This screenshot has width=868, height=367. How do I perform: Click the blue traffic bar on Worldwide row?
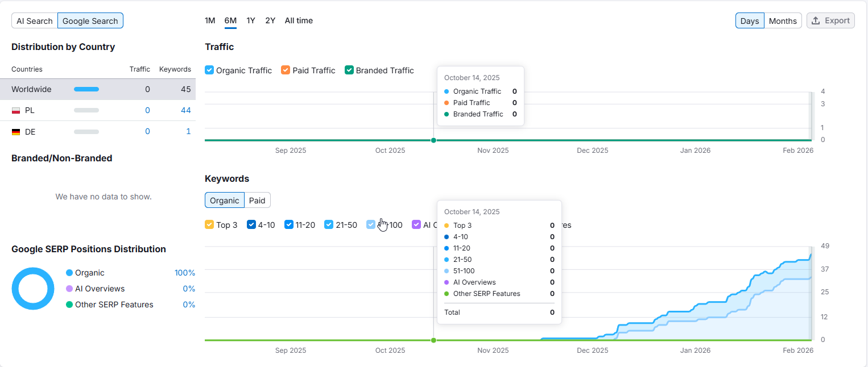coord(86,89)
